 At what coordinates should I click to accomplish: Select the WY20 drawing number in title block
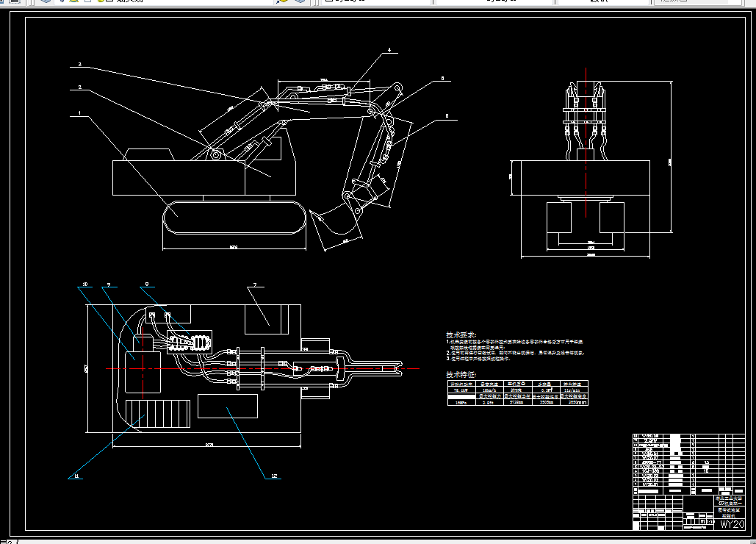point(732,524)
